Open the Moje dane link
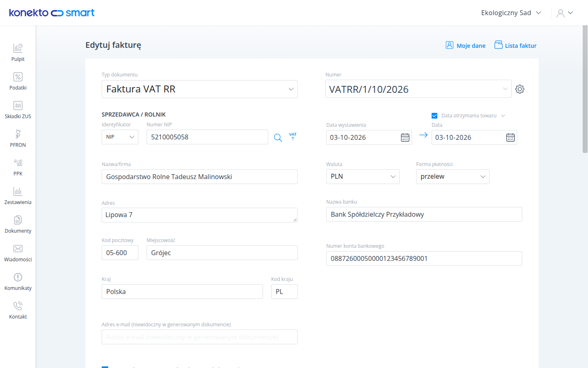This screenshot has height=368, width=588. pyautogui.click(x=465, y=45)
